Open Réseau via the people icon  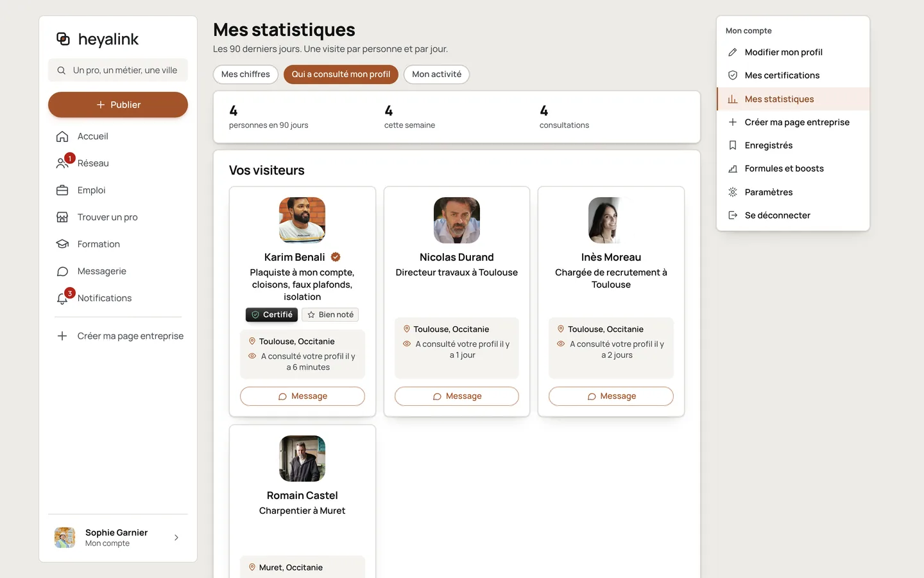click(x=62, y=163)
